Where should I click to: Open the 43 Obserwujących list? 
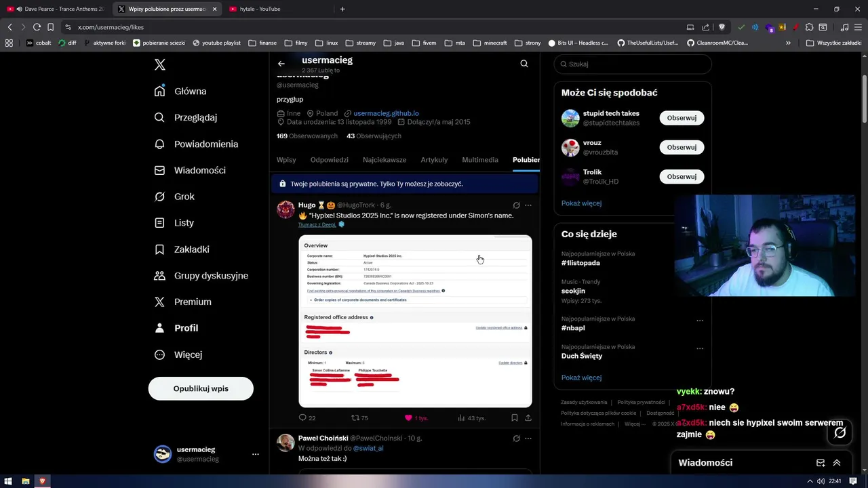coord(374,136)
